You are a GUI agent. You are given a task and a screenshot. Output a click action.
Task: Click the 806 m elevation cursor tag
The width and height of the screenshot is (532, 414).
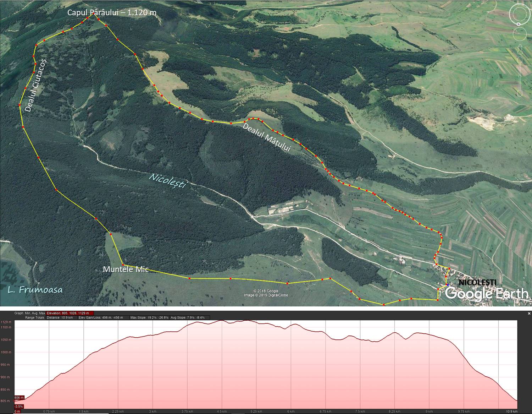19,398
